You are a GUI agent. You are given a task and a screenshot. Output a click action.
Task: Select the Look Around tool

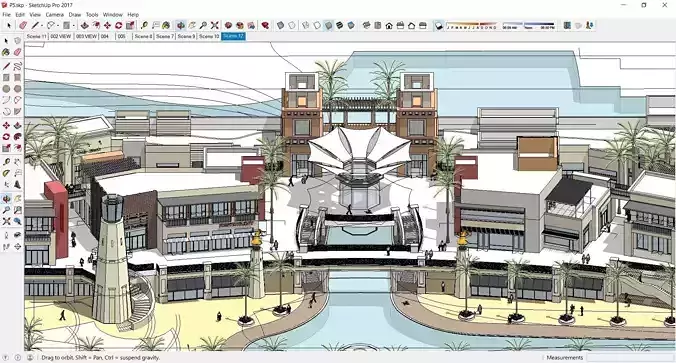click(x=17, y=235)
